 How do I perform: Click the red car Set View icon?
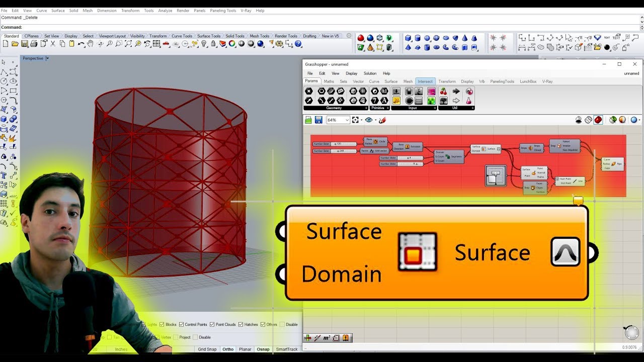tap(166, 44)
